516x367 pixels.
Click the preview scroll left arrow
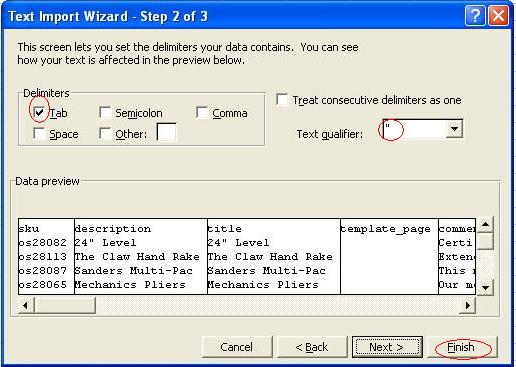tap(26, 305)
